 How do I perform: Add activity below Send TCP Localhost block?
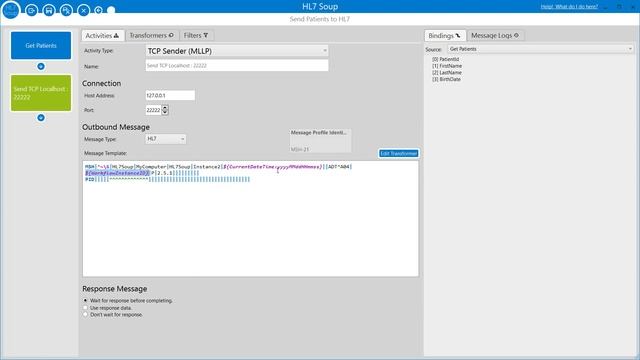pyautogui.click(x=41, y=118)
